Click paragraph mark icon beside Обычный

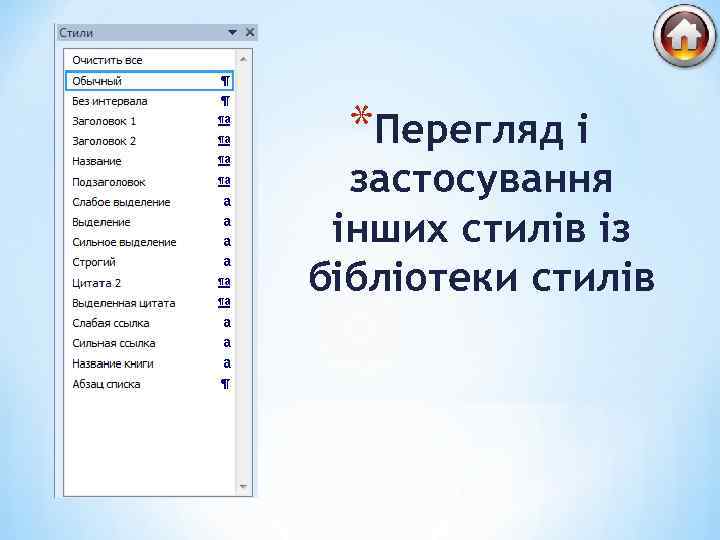[225, 81]
